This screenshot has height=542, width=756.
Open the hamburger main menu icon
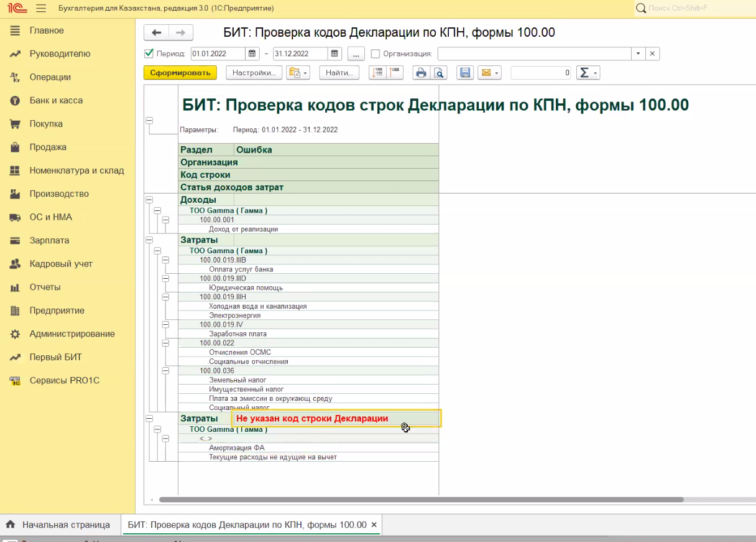[x=41, y=8]
